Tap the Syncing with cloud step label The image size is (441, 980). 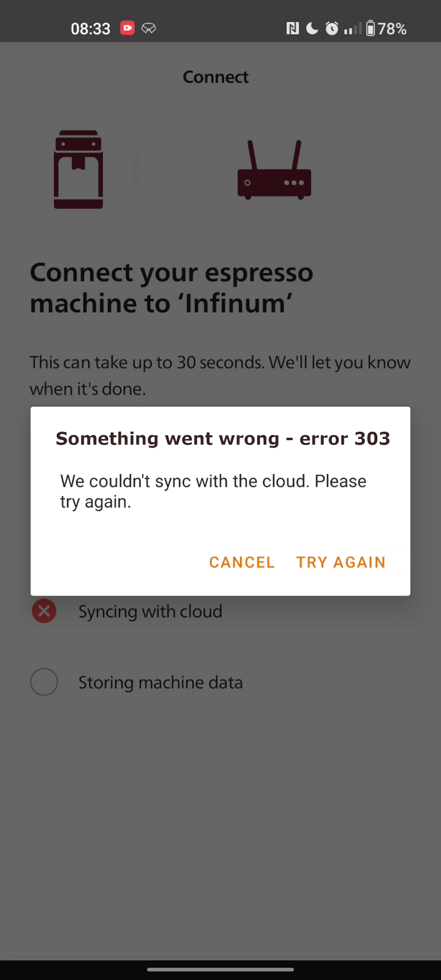(150, 612)
